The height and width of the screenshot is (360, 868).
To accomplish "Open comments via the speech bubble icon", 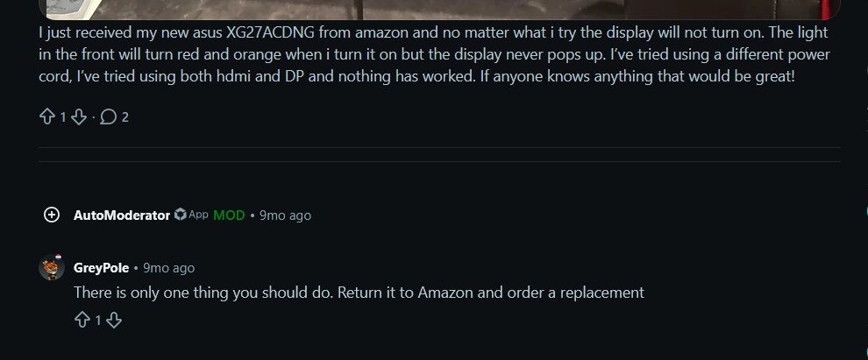I will tap(108, 116).
